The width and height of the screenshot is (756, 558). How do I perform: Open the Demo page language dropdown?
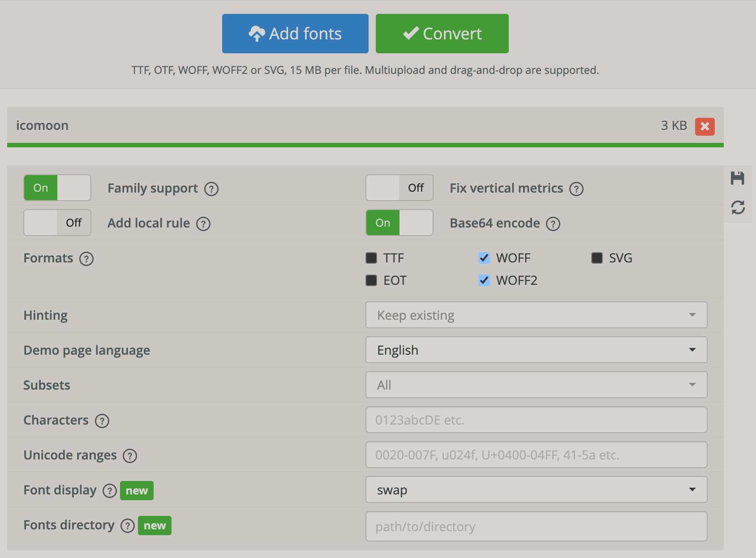(x=537, y=350)
